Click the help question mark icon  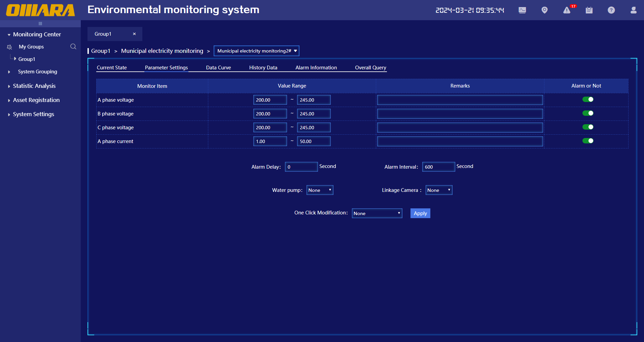[x=611, y=10]
